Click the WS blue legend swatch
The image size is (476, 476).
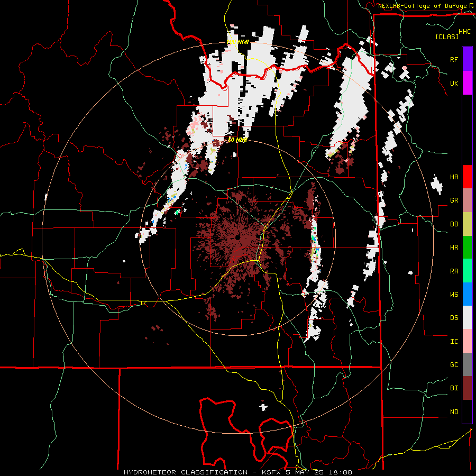coord(467,294)
